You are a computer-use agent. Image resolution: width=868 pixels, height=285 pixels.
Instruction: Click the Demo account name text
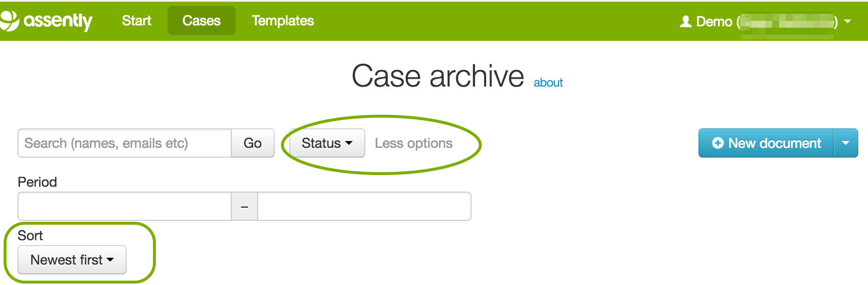[x=714, y=21]
